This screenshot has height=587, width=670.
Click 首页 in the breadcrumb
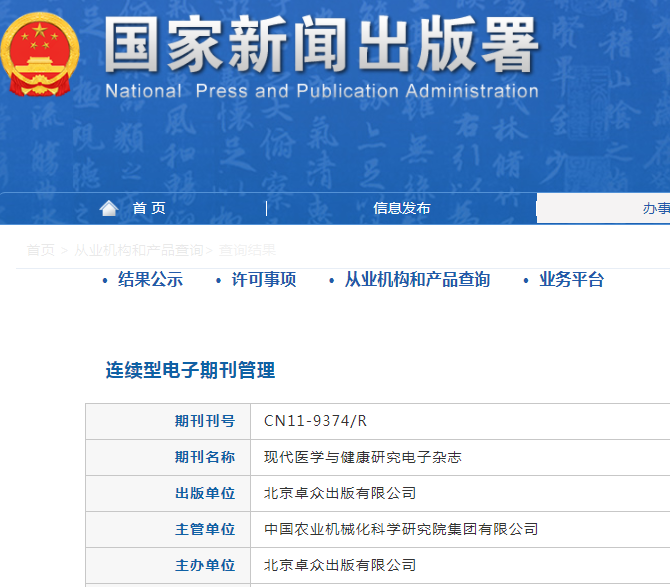pos(41,250)
